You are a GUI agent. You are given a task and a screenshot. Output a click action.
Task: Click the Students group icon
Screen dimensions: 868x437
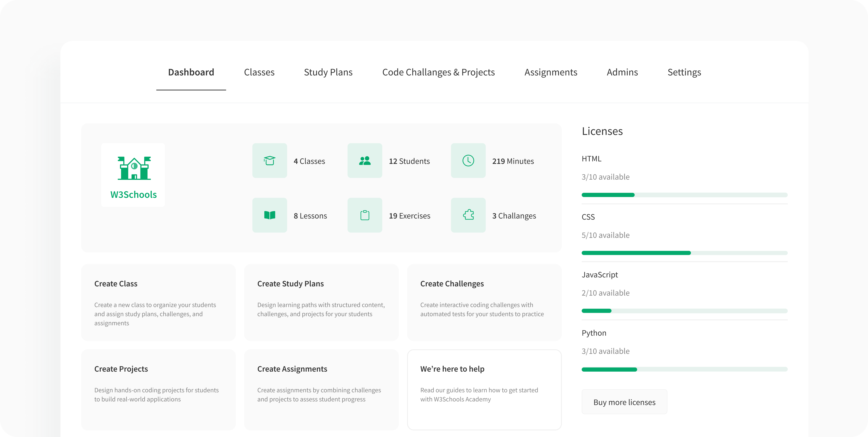(365, 161)
